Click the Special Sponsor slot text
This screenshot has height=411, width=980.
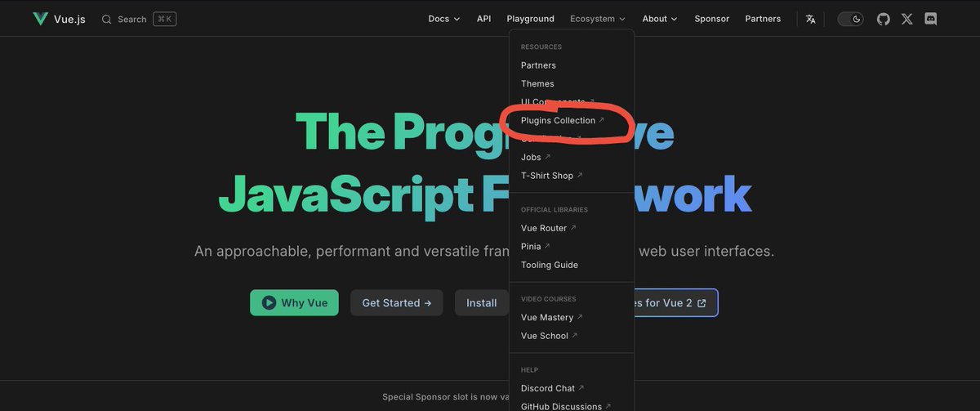445,397
